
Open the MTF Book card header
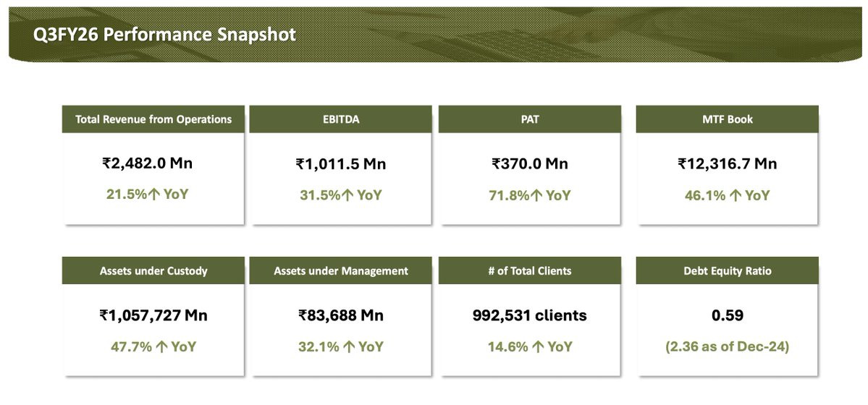pyautogui.click(x=727, y=119)
